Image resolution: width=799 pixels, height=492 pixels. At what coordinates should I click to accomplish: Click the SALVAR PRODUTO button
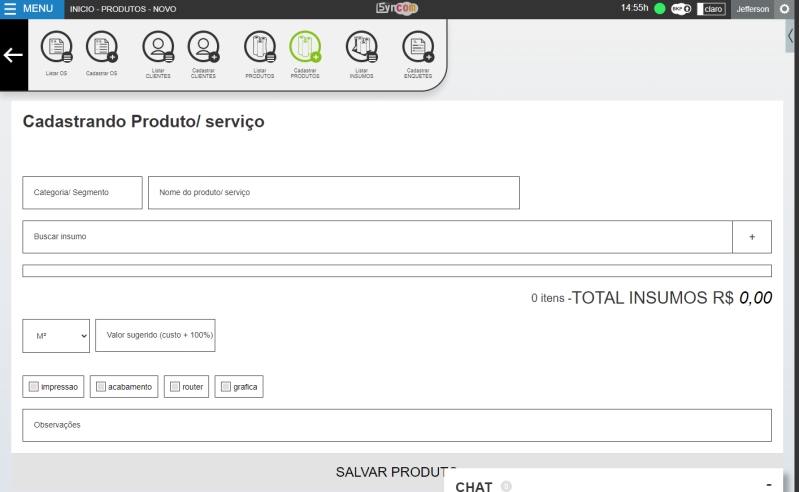pos(395,471)
